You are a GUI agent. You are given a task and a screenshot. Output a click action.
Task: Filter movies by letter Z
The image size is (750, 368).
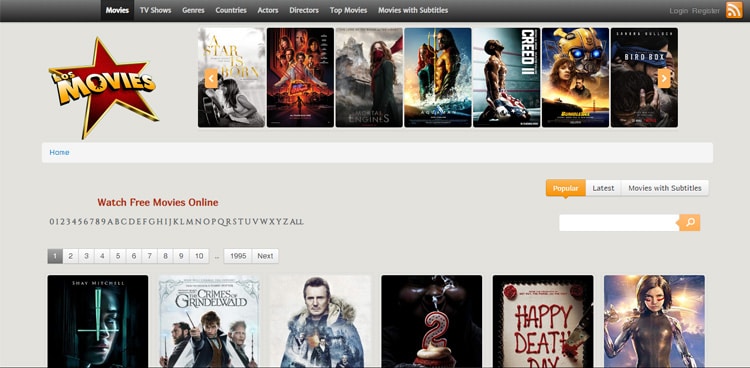tap(286, 222)
